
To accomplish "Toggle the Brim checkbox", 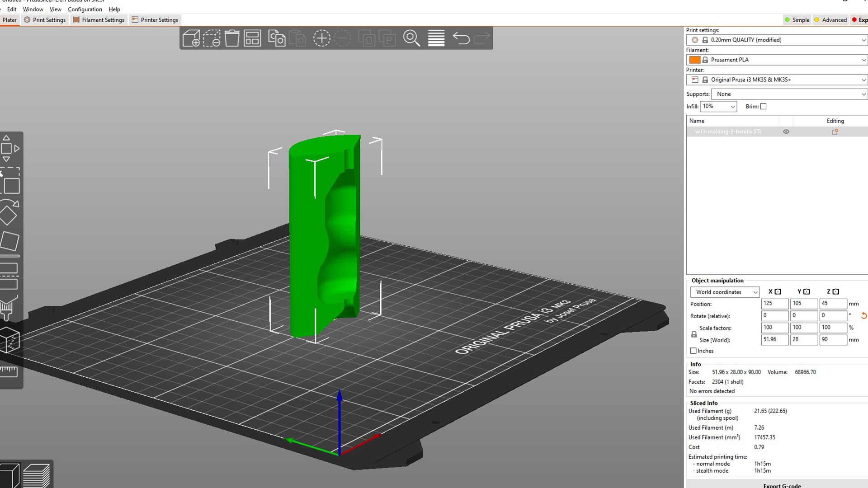I will click(763, 107).
